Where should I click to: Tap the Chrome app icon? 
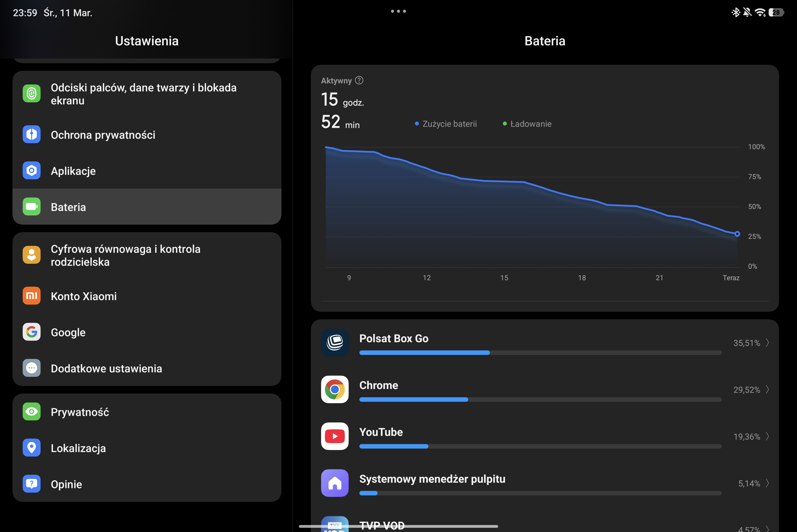(334, 390)
